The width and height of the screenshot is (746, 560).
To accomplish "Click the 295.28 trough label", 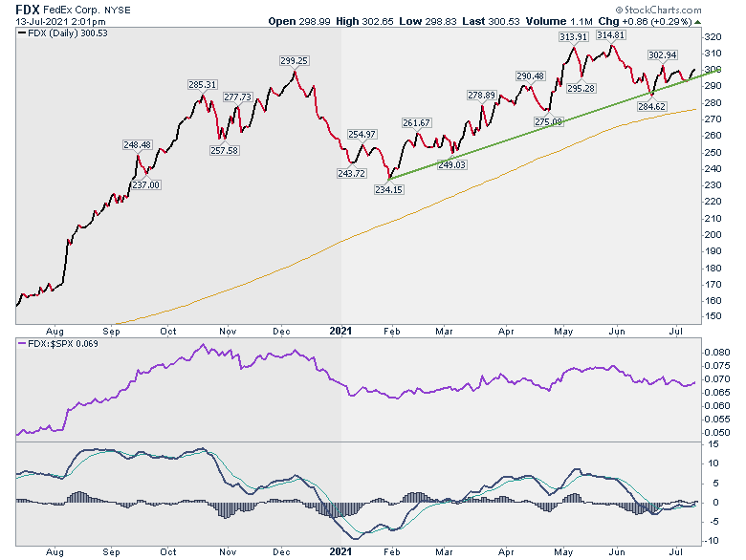I will pos(581,89).
